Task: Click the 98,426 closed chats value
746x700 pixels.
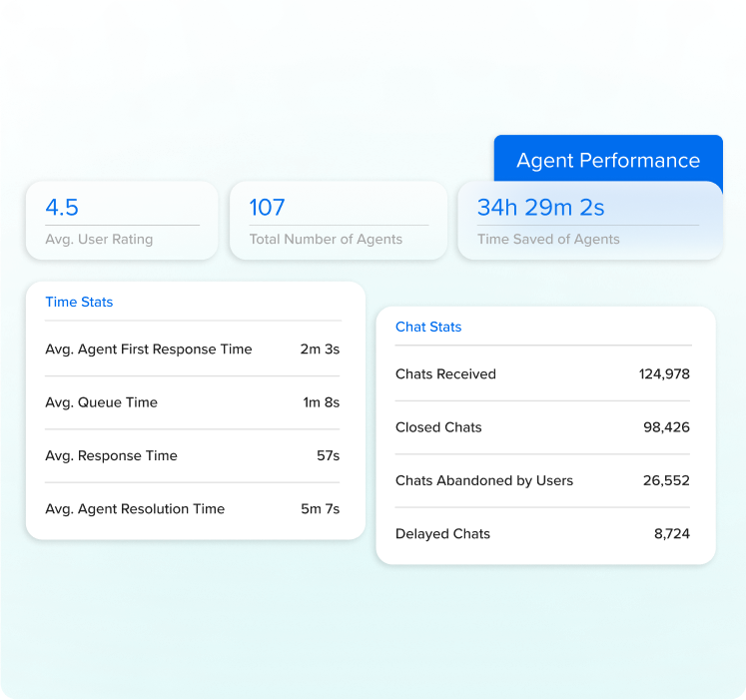Action: tap(666, 427)
